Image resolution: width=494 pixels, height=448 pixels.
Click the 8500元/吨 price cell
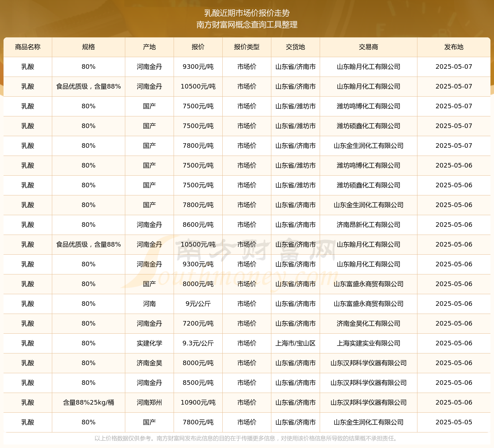click(198, 383)
